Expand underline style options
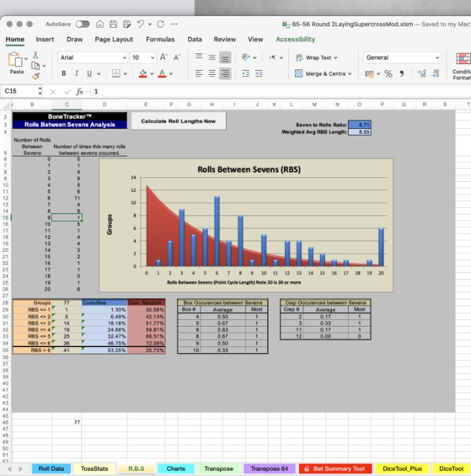The width and height of the screenshot is (471, 476). [99, 74]
